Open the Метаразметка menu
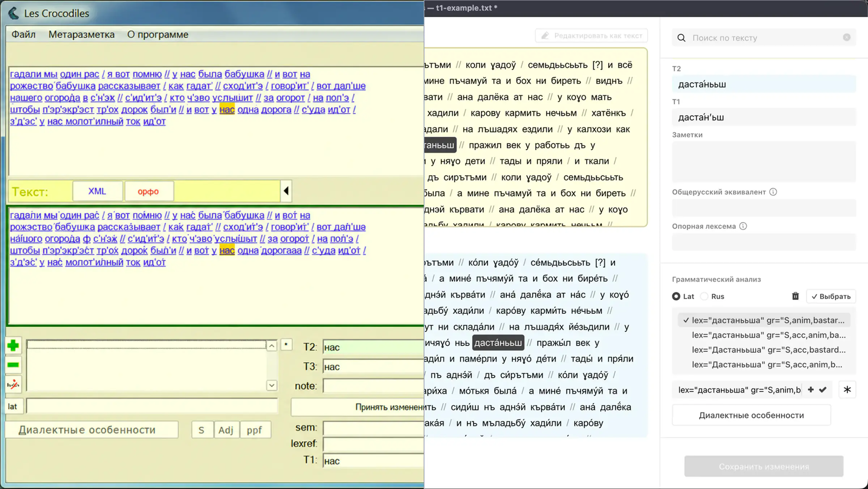 81,34
